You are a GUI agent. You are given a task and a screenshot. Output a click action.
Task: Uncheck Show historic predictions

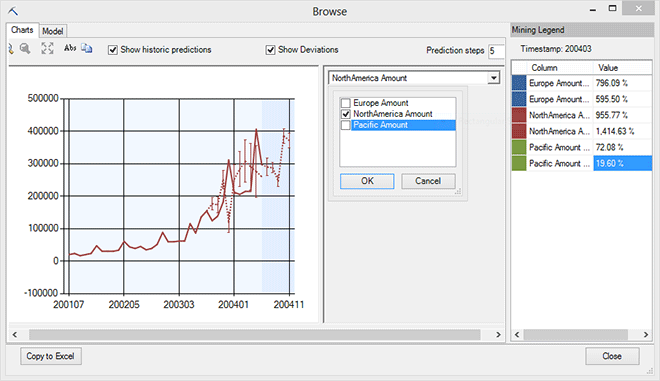pyautogui.click(x=112, y=50)
